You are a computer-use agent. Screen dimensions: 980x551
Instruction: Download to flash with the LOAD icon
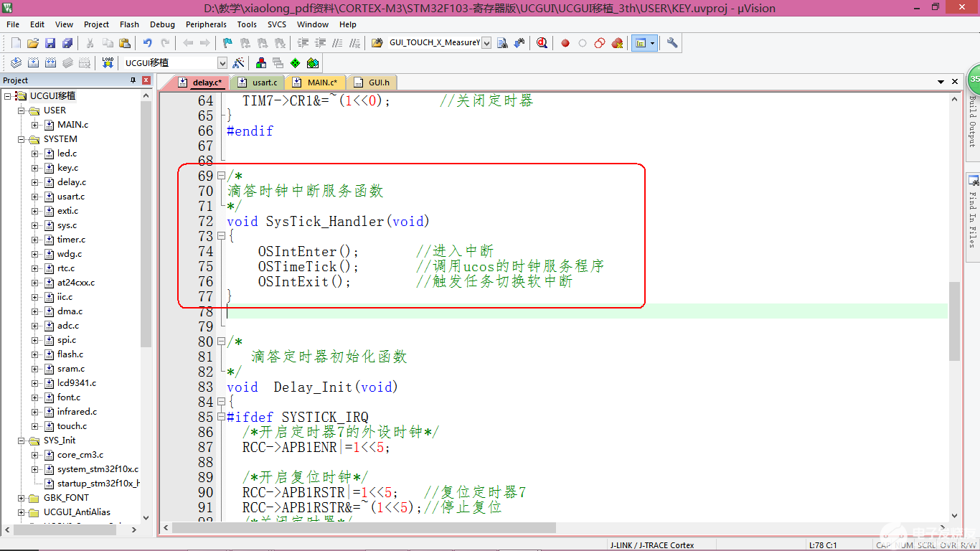click(108, 63)
